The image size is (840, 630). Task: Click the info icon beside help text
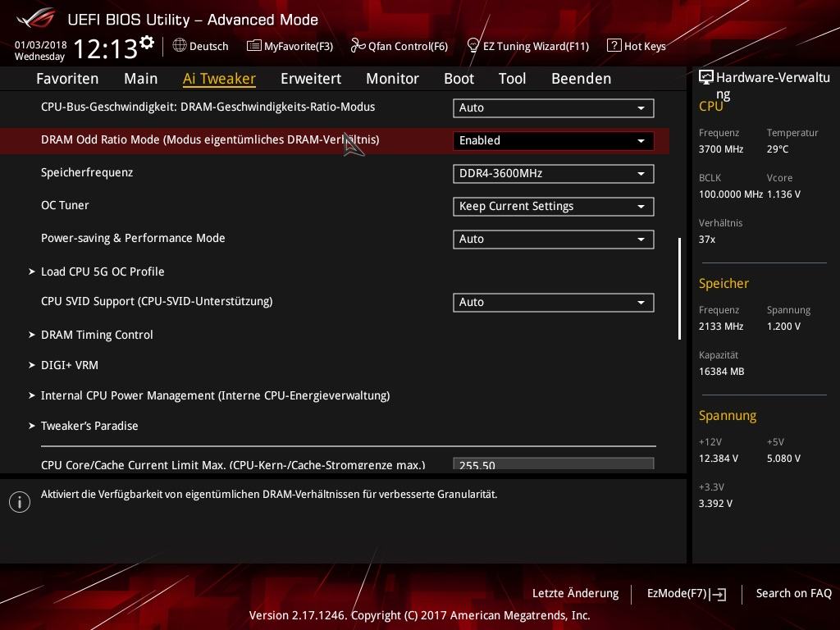coord(20,502)
